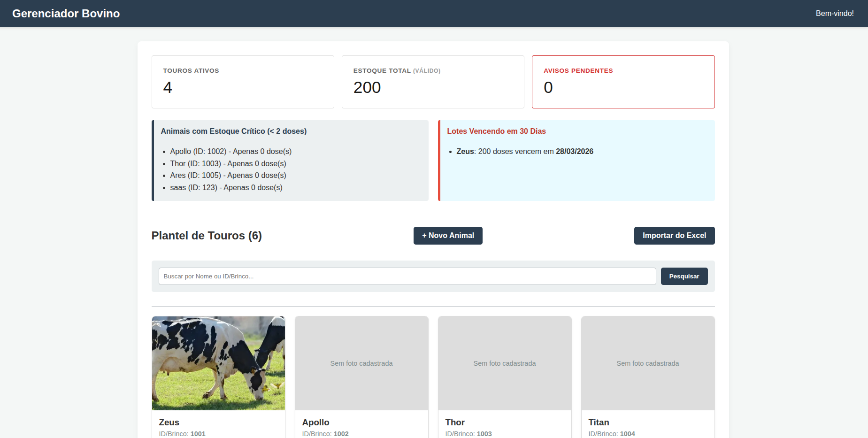Viewport: 868px width, 438px height.
Task: Click the Gerenciador Bovino header title
Action: [66, 13]
